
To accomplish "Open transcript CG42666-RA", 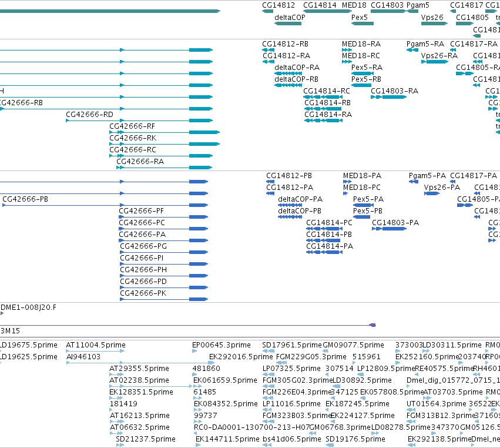I will [x=140, y=162].
